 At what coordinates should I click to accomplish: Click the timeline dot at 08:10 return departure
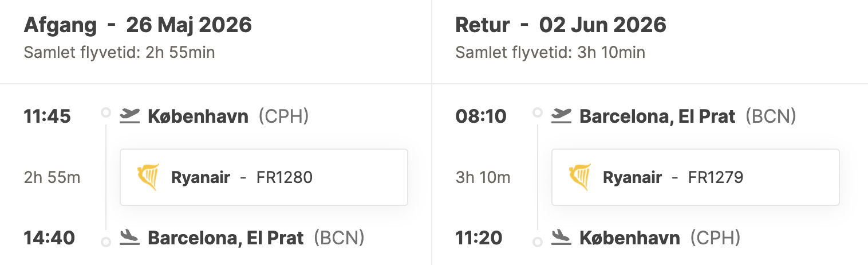tap(537, 112)
